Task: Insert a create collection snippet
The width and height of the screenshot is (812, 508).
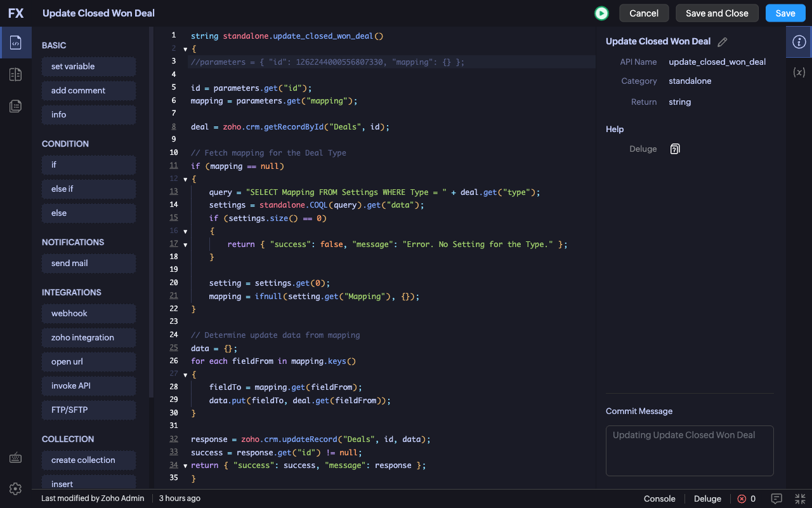Action: (89, 460)
